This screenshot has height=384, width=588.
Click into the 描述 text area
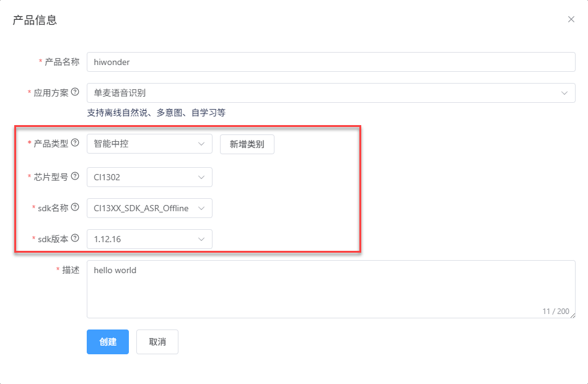point(330,289)
